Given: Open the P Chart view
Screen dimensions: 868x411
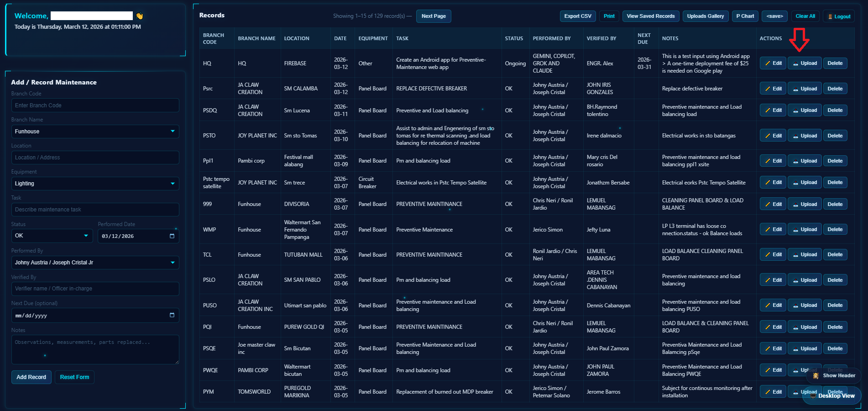Looking at the screenshot, I should (x=745, y=16).
